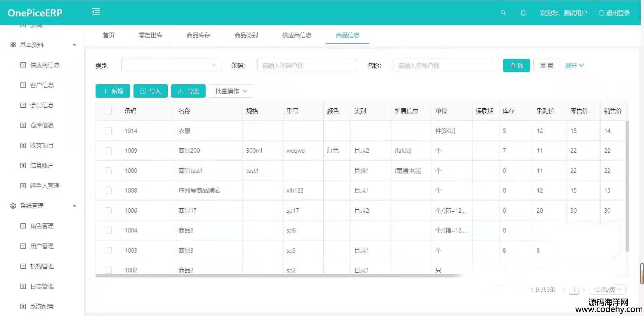The image size is (644, 316).
Task: Click the 系统管理 gear icon in sidebar
Action: click(13, 206)
